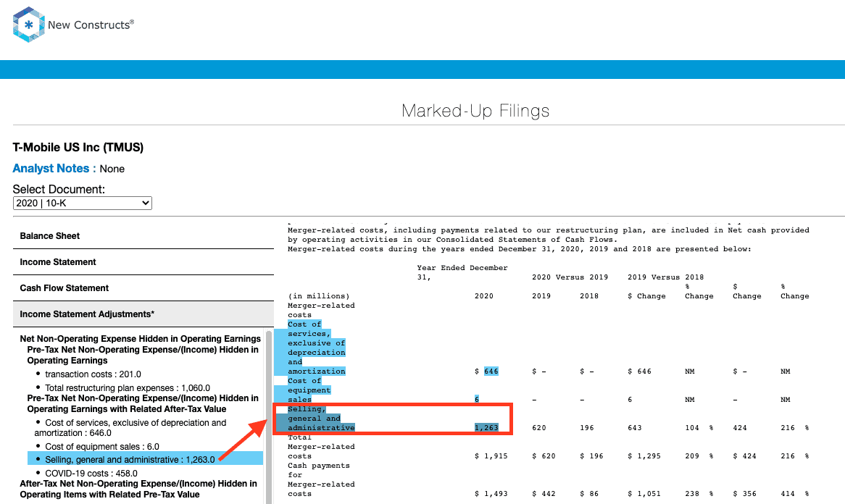The image size is (845, 504).
Task: Click the Net Non-Operating Expense Hidden in Operating Earnings heading
Action: click(140, 339)
